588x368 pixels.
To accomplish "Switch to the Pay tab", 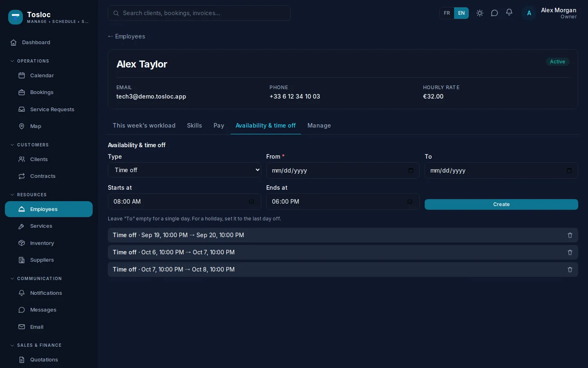I will pos(219,126).
